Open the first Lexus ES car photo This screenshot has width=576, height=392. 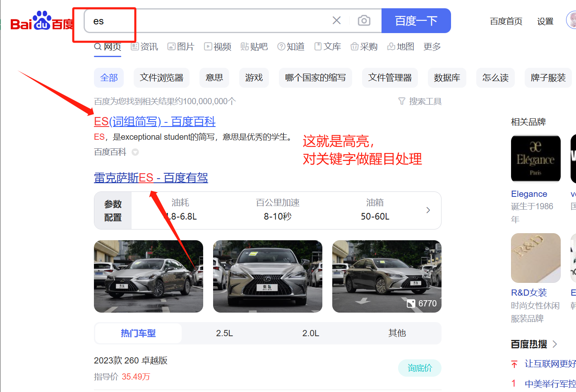click(149, 276)
